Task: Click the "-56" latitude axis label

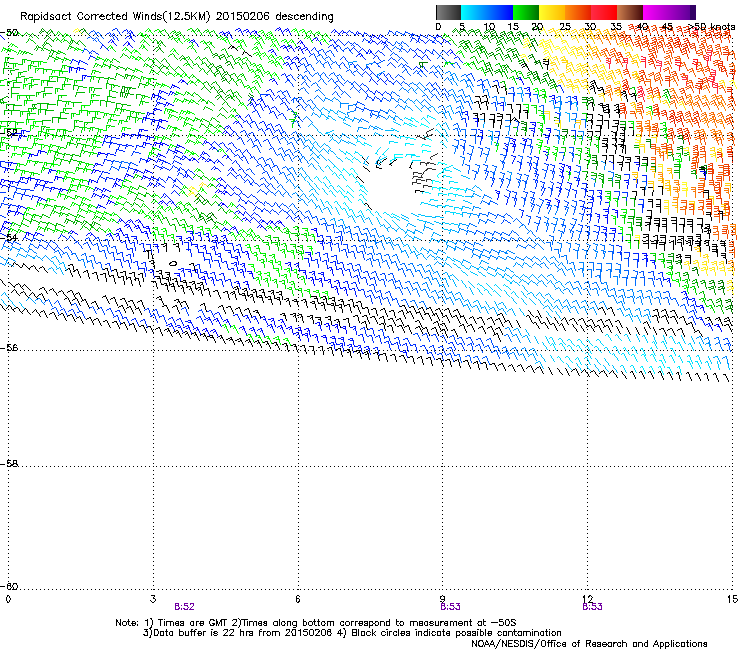Action: (x=9, y=347)
